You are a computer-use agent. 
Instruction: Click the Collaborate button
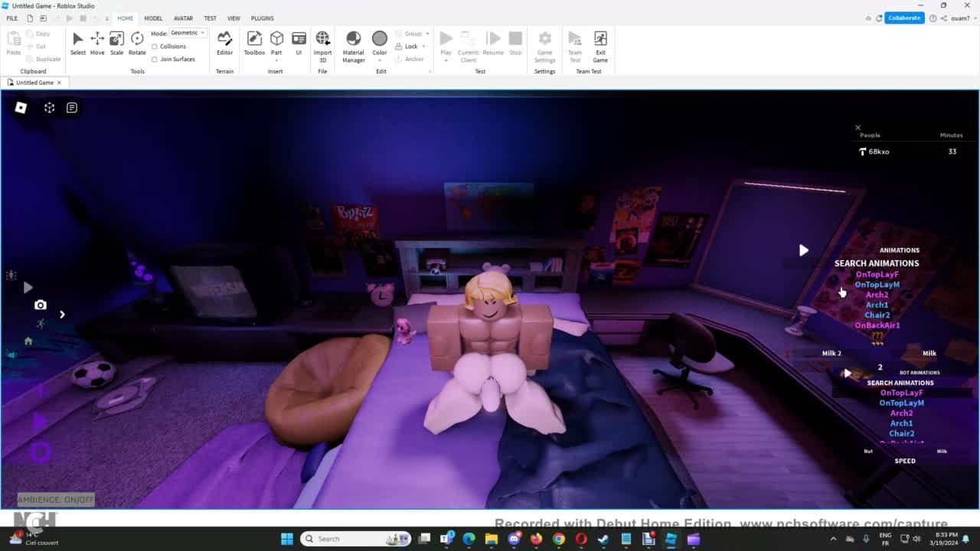pyautogui.click(x=904, y=18)
